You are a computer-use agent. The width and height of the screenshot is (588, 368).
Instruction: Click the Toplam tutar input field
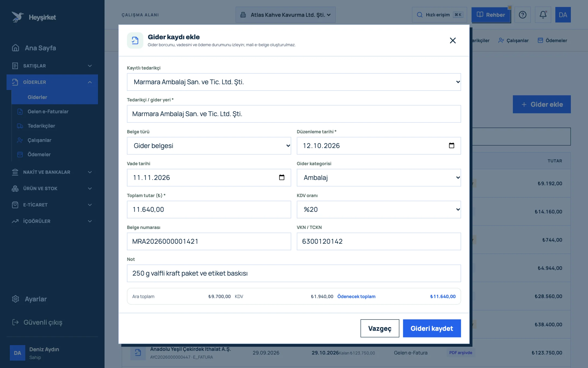[x=209, y=210]
